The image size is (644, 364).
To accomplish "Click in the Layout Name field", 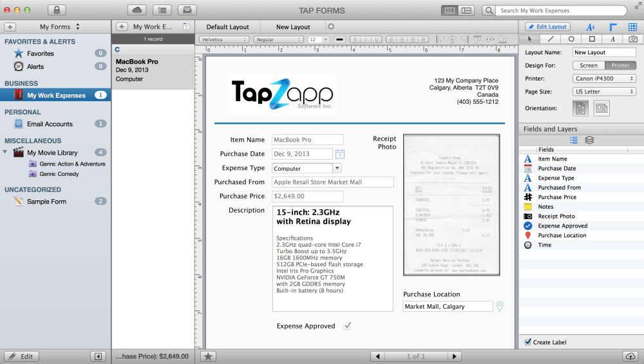I will coord(604,52).
